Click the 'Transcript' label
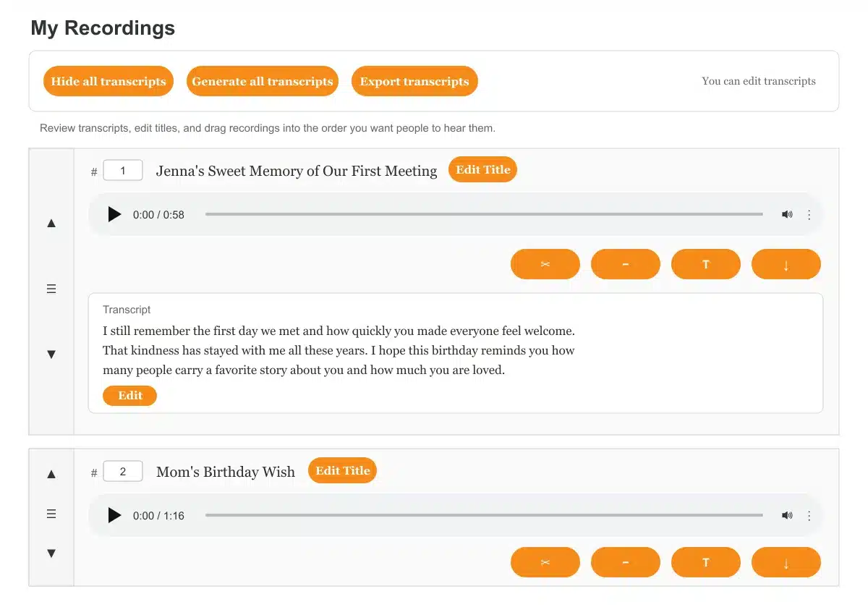 [x=127, y=310]
